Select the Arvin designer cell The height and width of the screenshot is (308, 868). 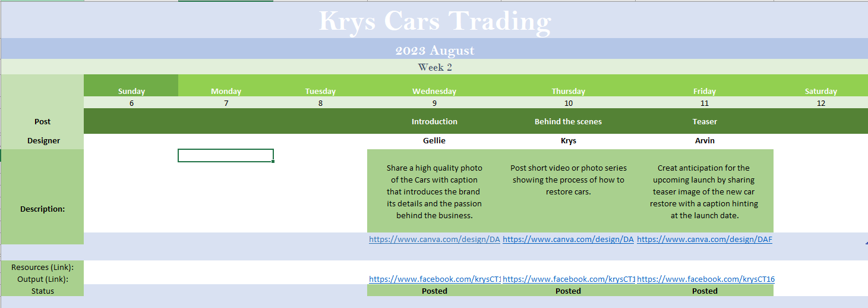tap(705, 141)
